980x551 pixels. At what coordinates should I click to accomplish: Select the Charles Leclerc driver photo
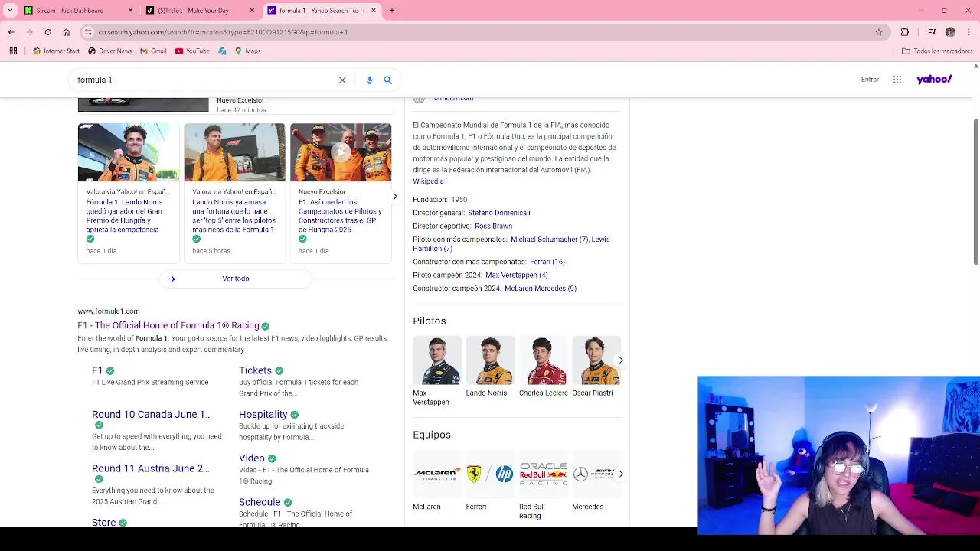(543, 360)
